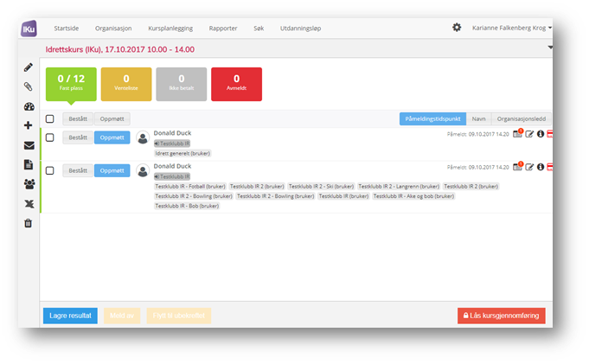The width and height of the screenshot is (589, 364).
Task: Click avatar of Donald Duck with Testklubb IR - Fotball tag
Action: pyautogui.click(x=143, y=170)
